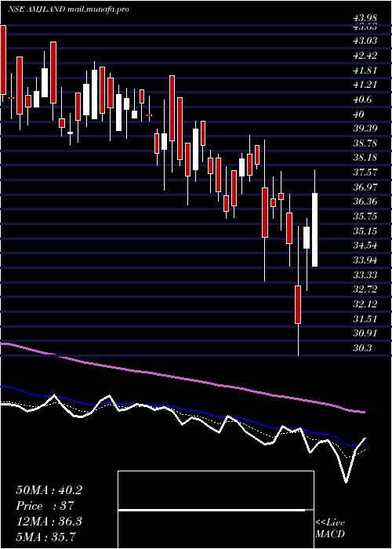Click the 30.3 price axis label
The height and width of the screenshot is (549, 392).
363,348
